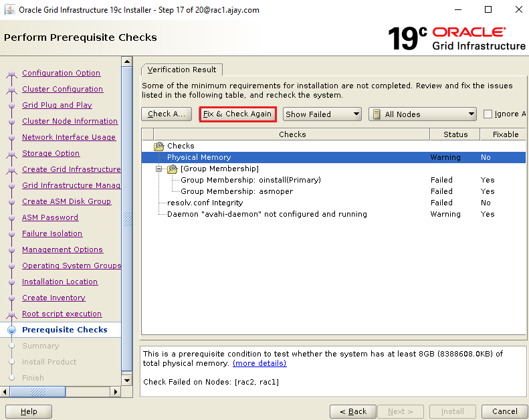
Task: Select the avahi-daemon check row
Action: pyautogui.click(x=334, y=214)
